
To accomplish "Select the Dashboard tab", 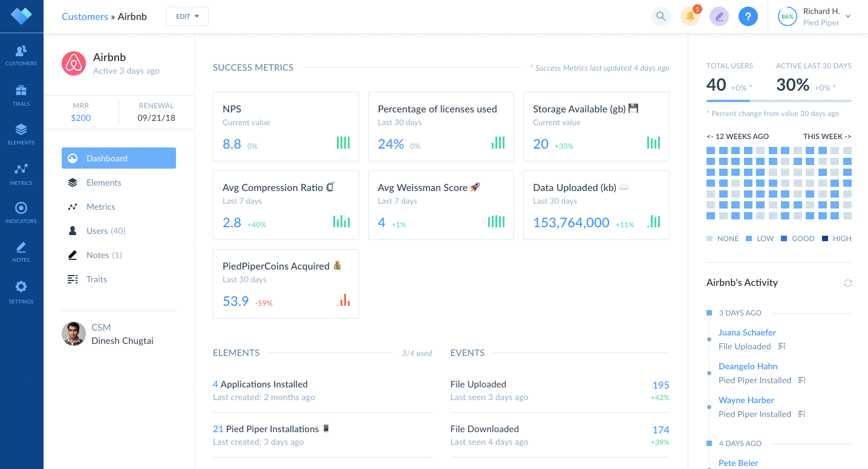I will pyautogui.click(x=119, y=158).
